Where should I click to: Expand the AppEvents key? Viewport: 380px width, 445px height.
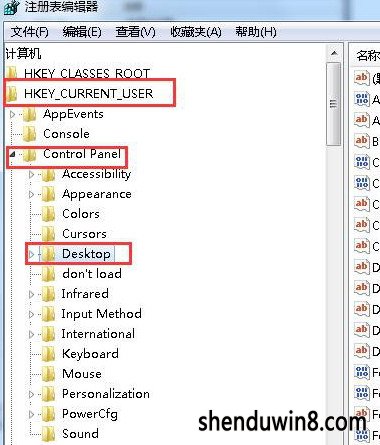pos(12,115)
